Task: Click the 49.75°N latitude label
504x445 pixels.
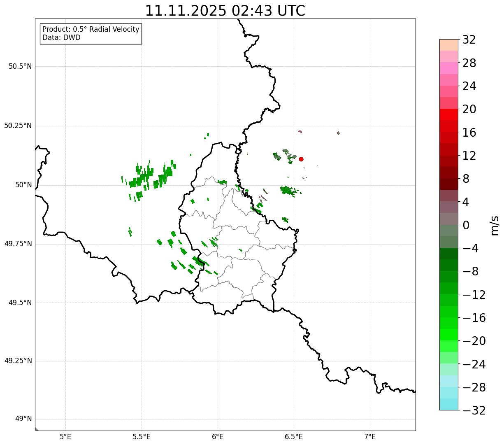Action: tap(18, 244)
